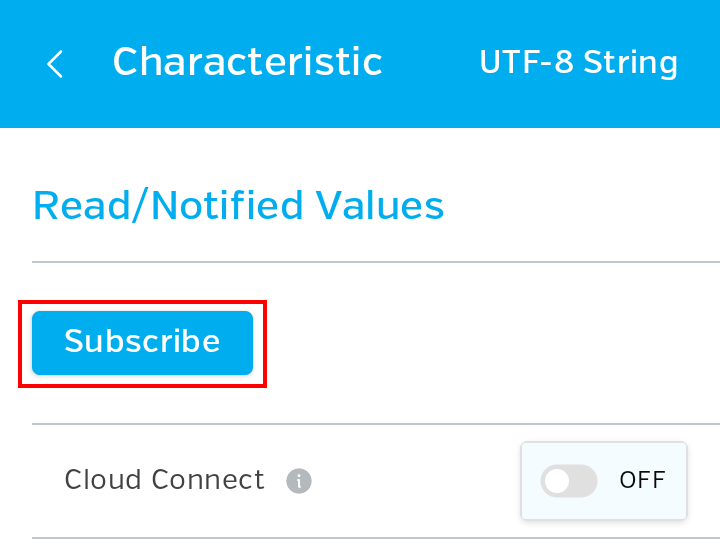Image resolution: width=720 pixels, height=554 pixels.
Task: Enable Cloud Connect via the switch knob
Action: point(557,481)
